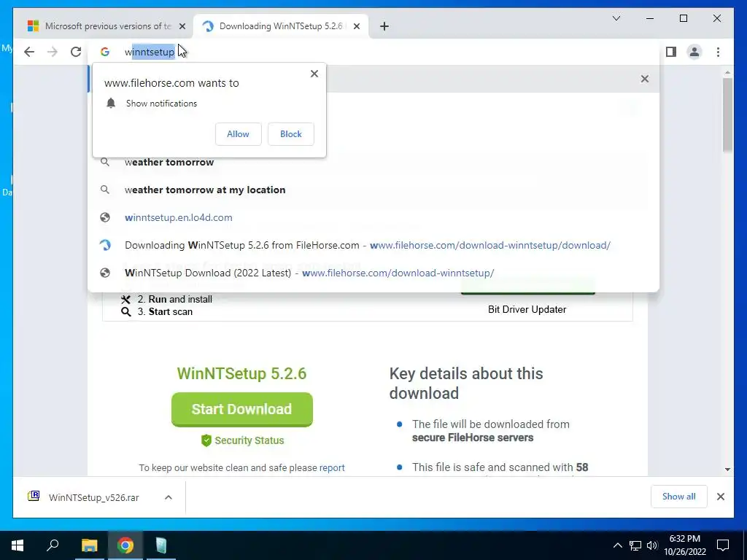Open a new tab with plus button
The width and height of the screenshot is (747, 560).
pyautogui.click(x=384, y=26)
